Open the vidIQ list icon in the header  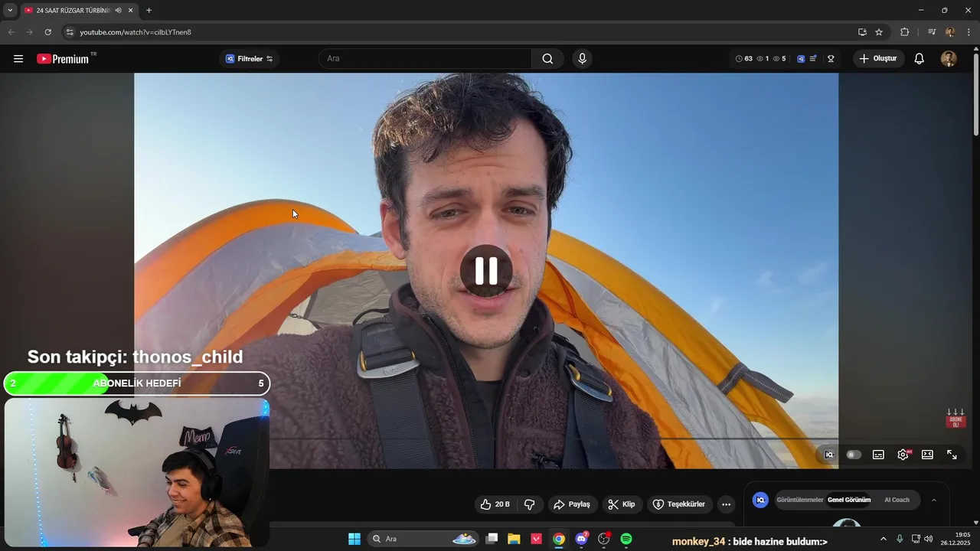point(813,59)
